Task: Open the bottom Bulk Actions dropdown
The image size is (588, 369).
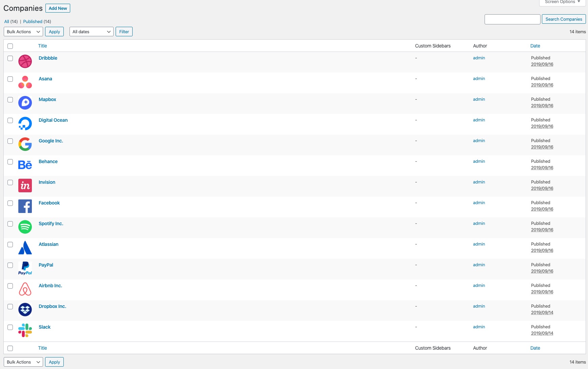Action: [23, 362]
